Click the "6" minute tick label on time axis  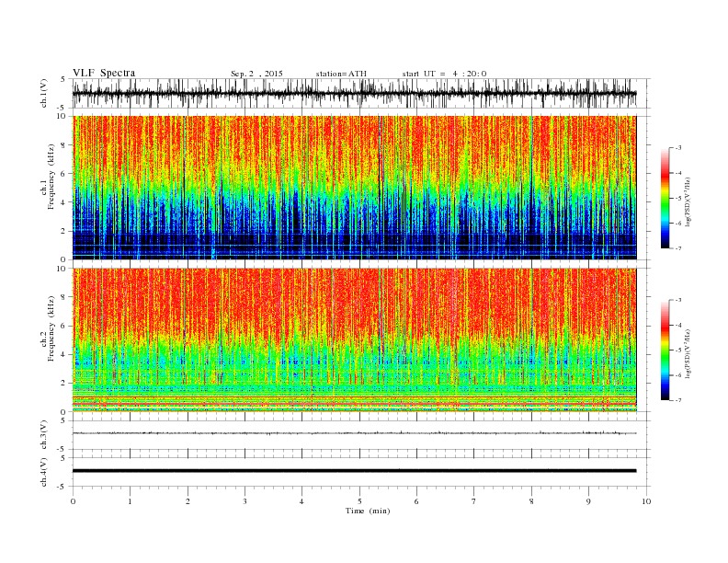(416, 501)
